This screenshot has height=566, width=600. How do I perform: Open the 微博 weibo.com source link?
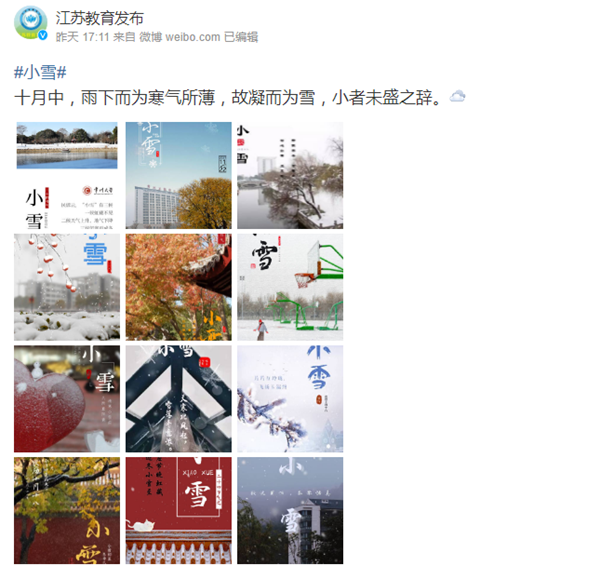pyautogui.click(x=179, y=37)
